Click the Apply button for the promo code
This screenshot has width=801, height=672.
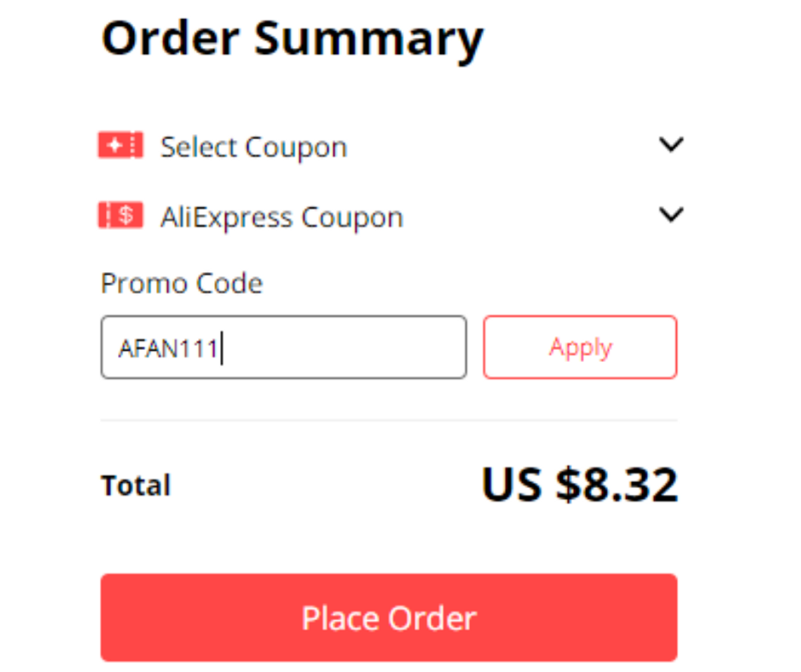[x=580, y=347]
